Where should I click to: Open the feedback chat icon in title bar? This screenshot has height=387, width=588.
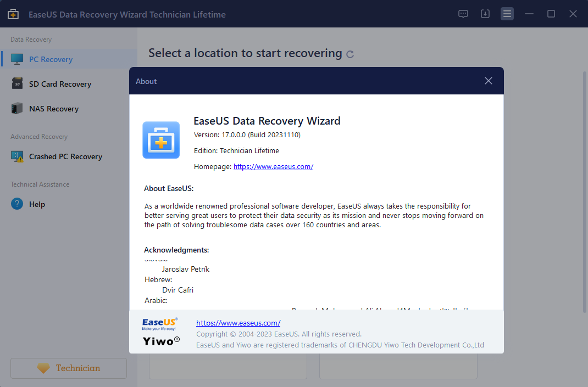(x=463, y=14)
